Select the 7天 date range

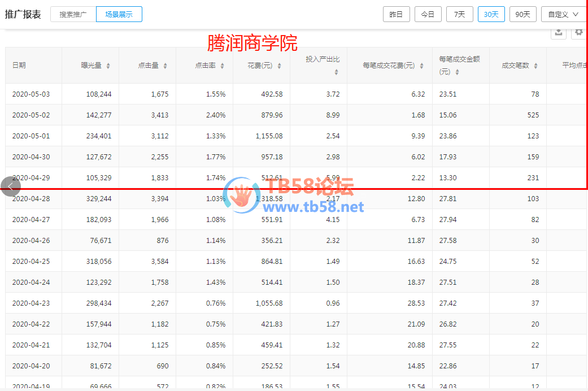[x=459, y=14]
